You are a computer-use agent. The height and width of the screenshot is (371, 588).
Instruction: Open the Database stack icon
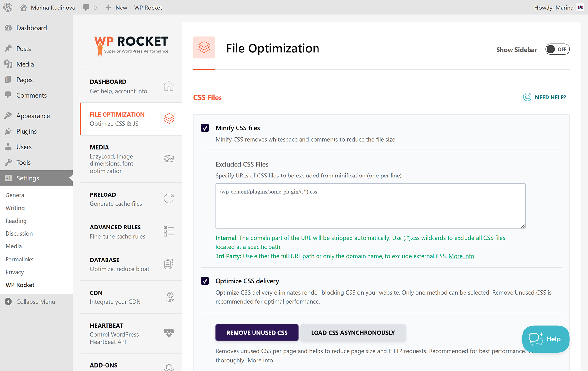pos(169,264)
